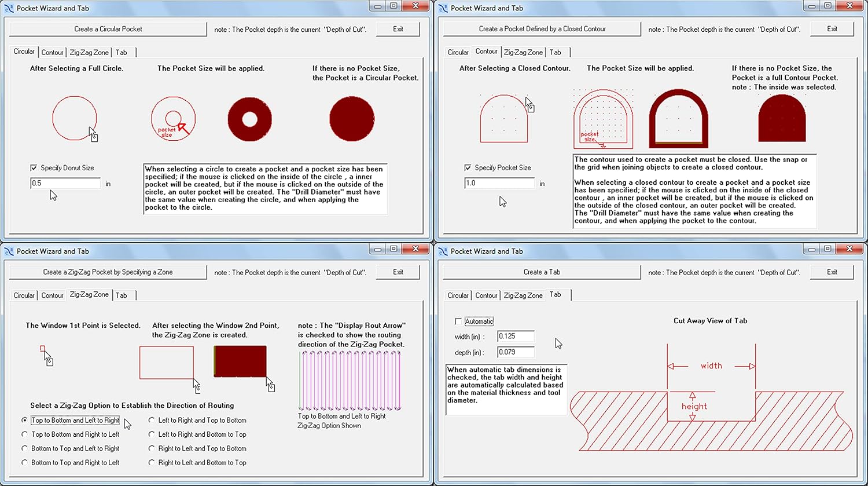
Task: Click the arched closed contour outline illustration
Action: pos(504,118)
